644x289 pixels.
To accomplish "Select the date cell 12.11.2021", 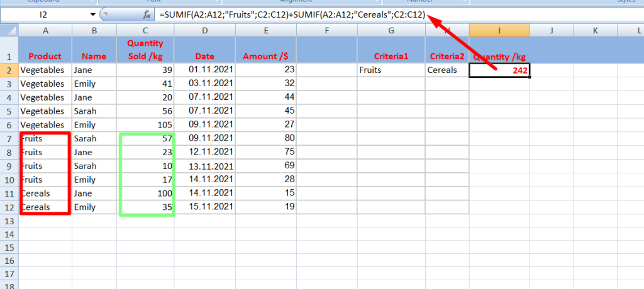I will (204, 152).
